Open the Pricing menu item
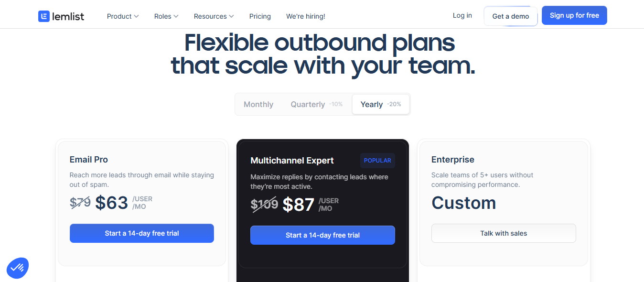The image size is (644, 282). point(260,16)
